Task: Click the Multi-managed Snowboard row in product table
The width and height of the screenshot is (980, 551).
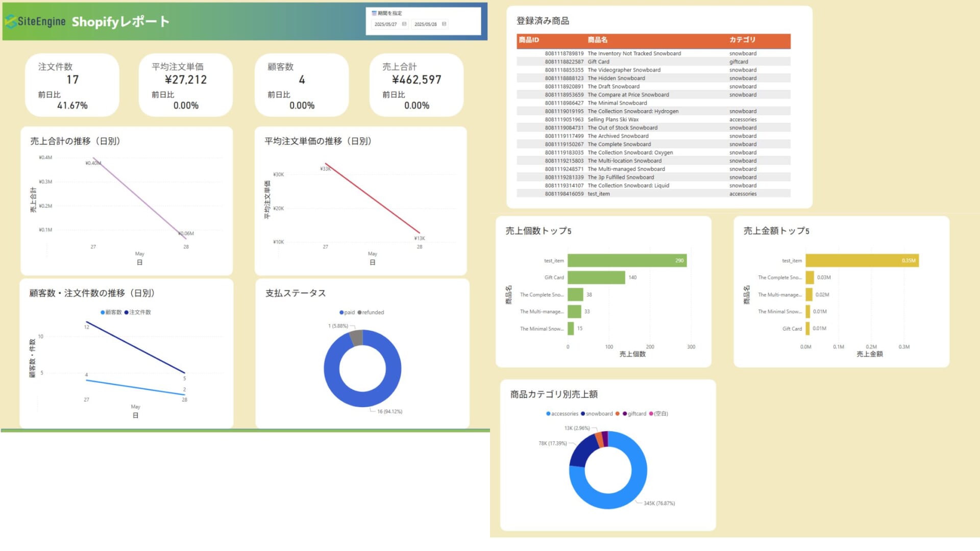Action: coord(653,169)
